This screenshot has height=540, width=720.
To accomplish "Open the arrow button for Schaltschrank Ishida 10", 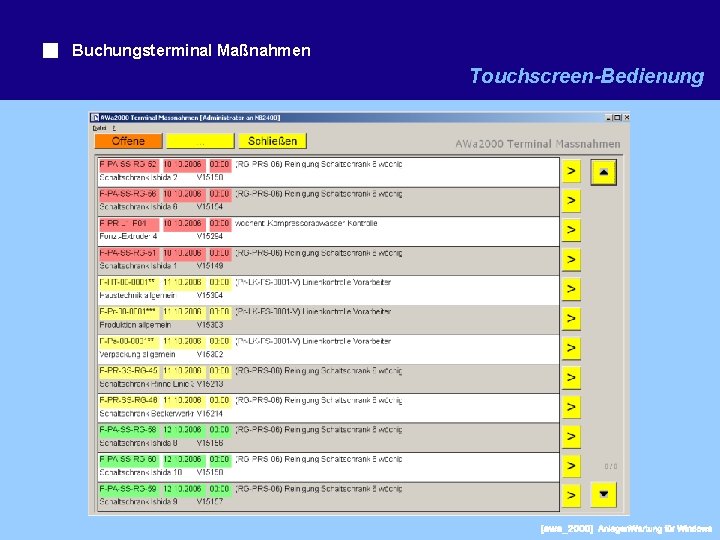I will click(x=571, y=466).
